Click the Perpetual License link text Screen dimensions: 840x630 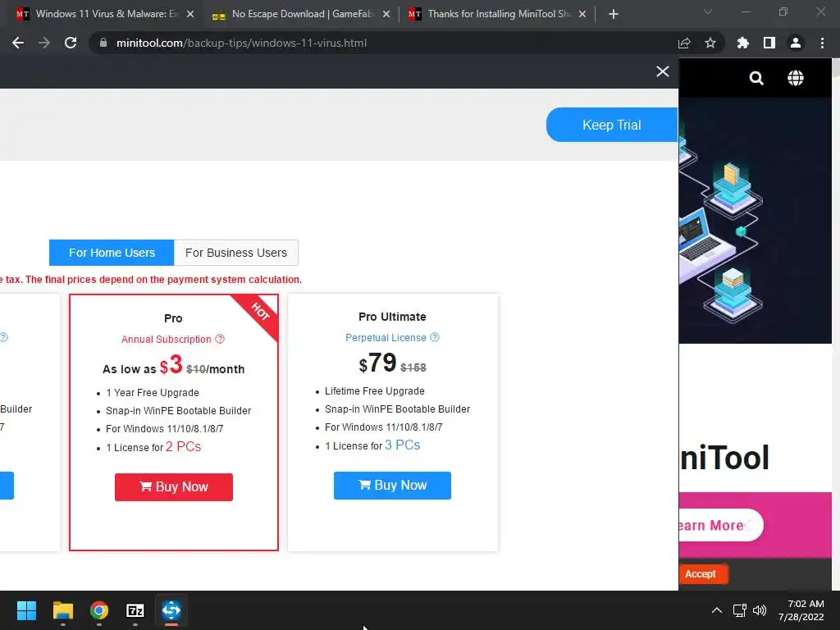point(386,337)
